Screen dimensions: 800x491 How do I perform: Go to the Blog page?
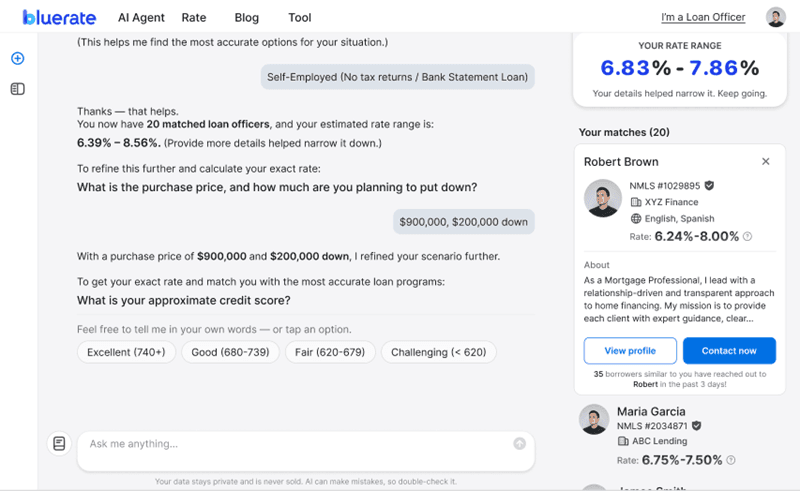[x=246, y=17]
